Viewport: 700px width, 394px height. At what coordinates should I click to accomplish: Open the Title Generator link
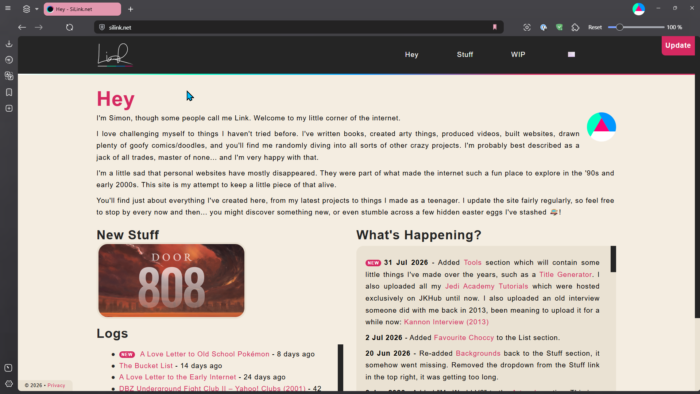point(565,274)
